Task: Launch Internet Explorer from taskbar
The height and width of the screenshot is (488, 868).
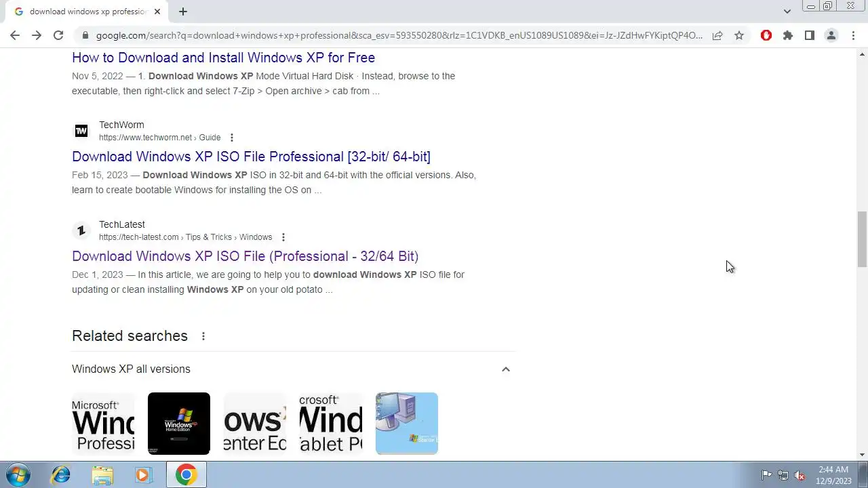Action: click(61, 475)
